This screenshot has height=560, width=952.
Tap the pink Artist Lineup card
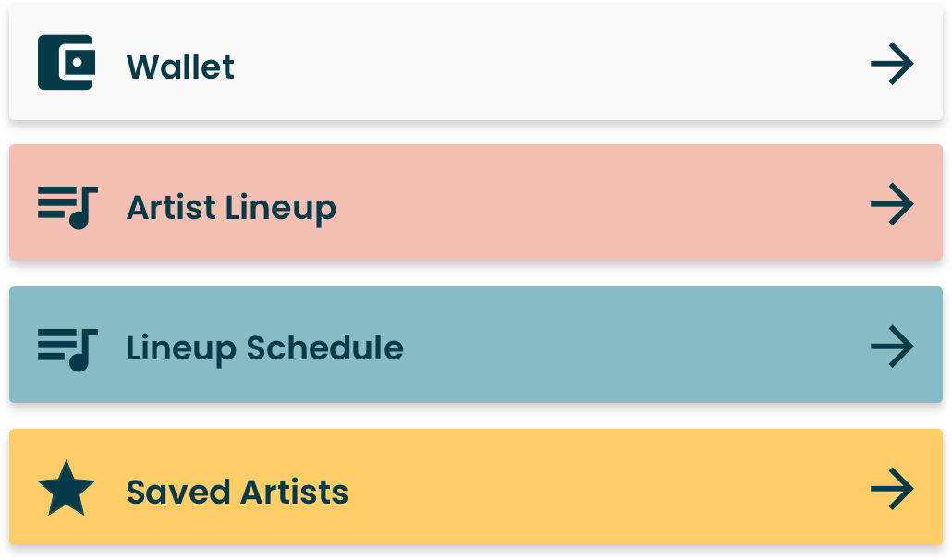[476, 202]
